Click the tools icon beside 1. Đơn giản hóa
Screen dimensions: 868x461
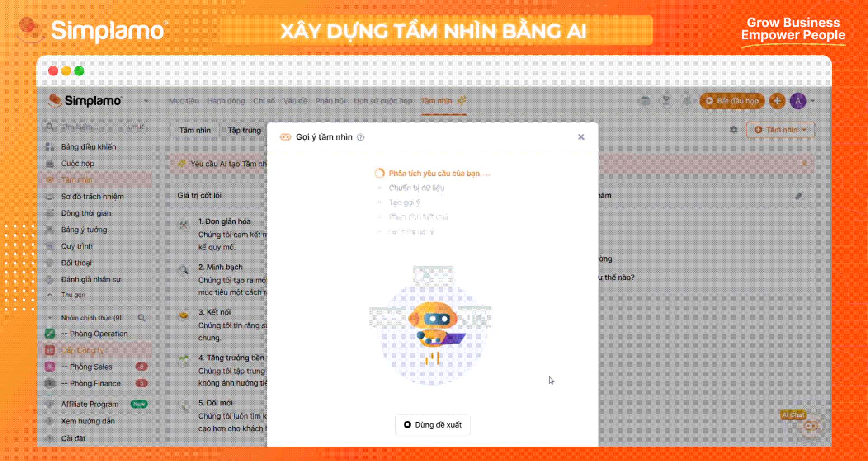pos(184,225)
